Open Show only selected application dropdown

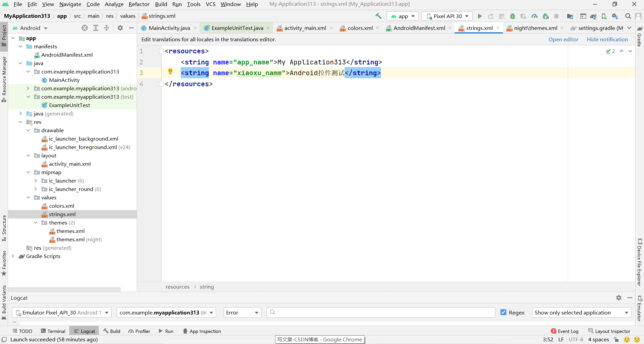581,312
